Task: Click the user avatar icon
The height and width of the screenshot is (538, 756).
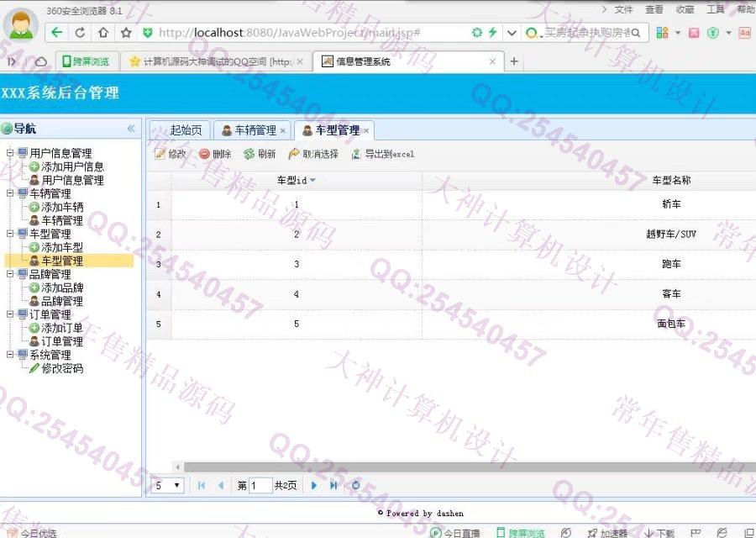Action: [21, 25]
